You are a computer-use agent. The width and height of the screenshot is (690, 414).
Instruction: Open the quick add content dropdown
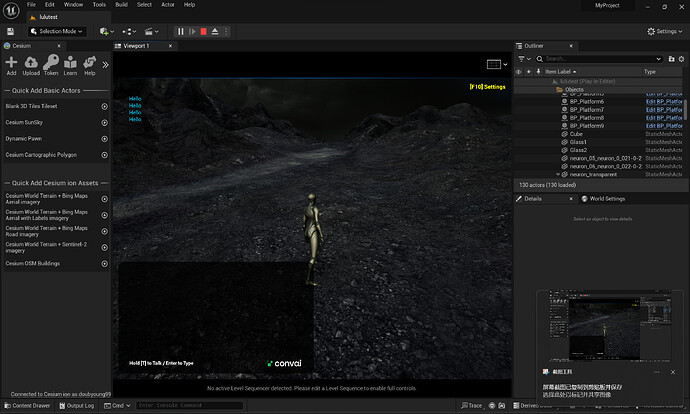click(x=106, y=31)
